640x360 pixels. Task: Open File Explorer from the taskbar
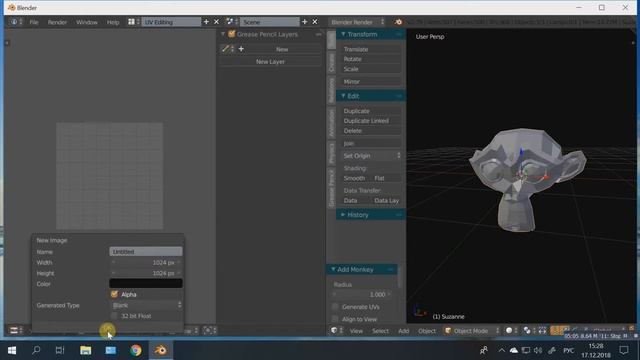coord(86,350)
